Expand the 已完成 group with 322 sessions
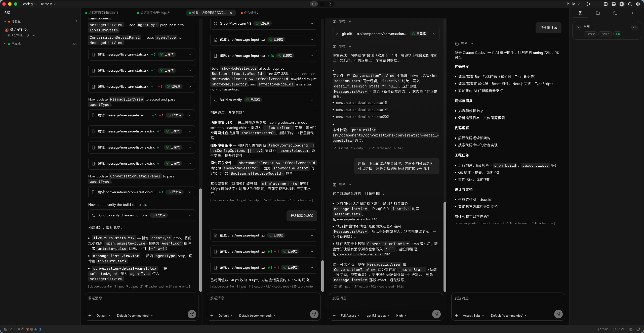 pos(40,44)
